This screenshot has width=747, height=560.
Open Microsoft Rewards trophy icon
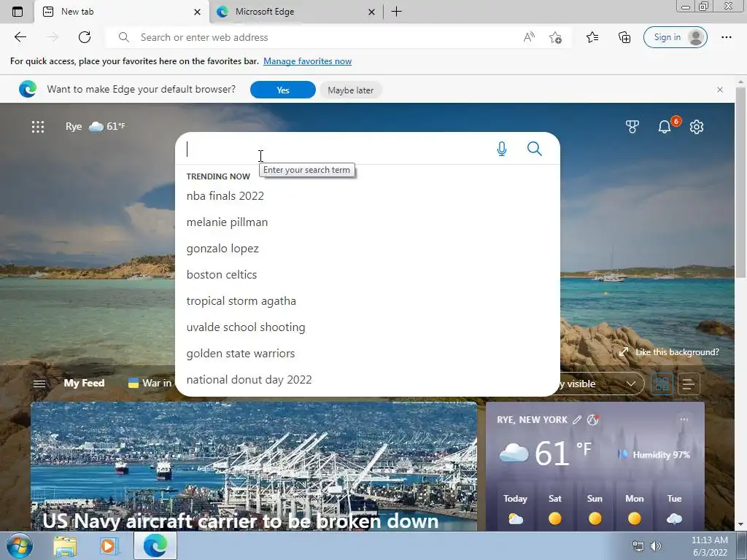[632, 127]
